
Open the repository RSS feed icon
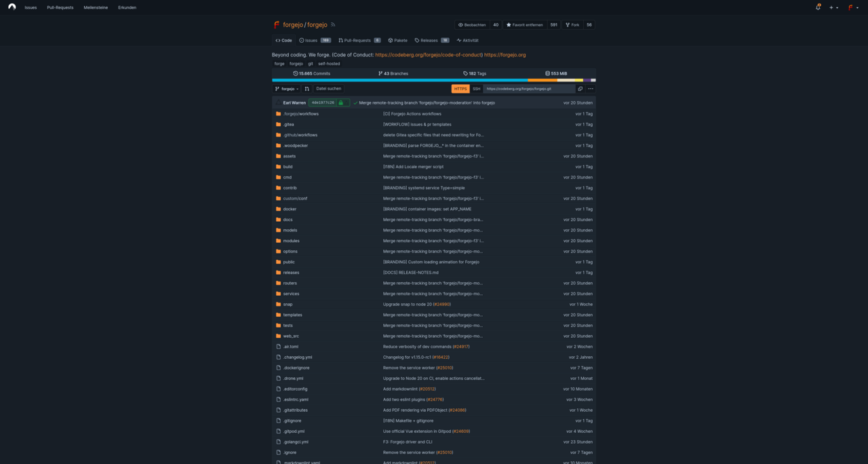point(333,24)
